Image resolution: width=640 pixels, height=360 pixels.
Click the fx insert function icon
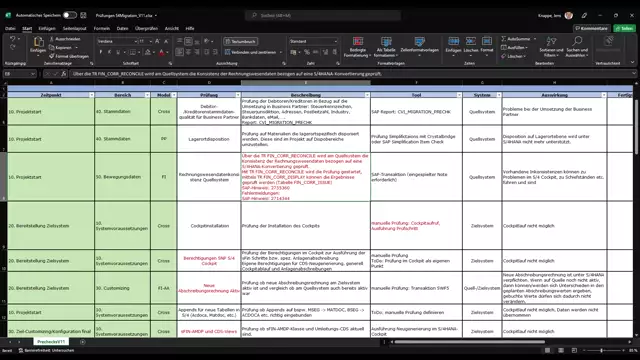click(64, 74)
